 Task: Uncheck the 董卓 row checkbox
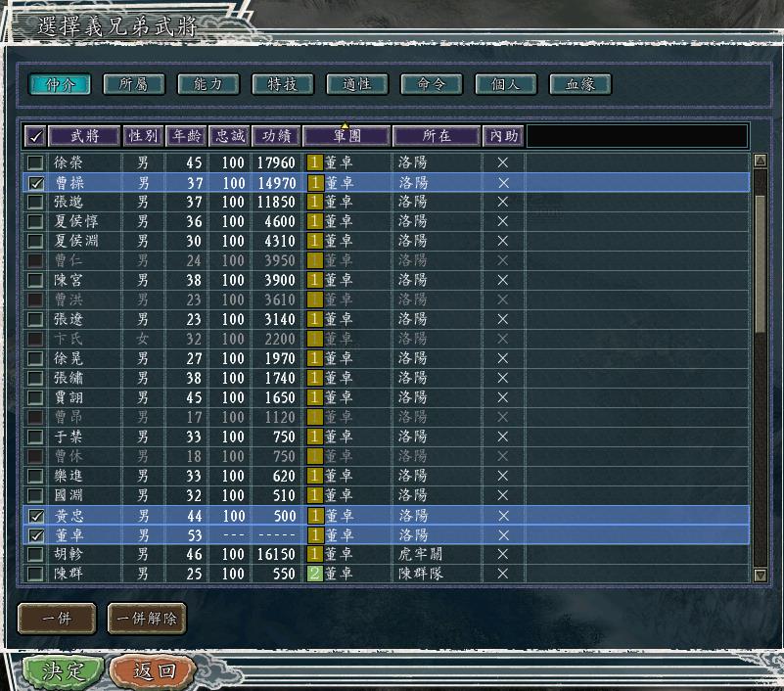pyautogui.click(x=35, y=535)
